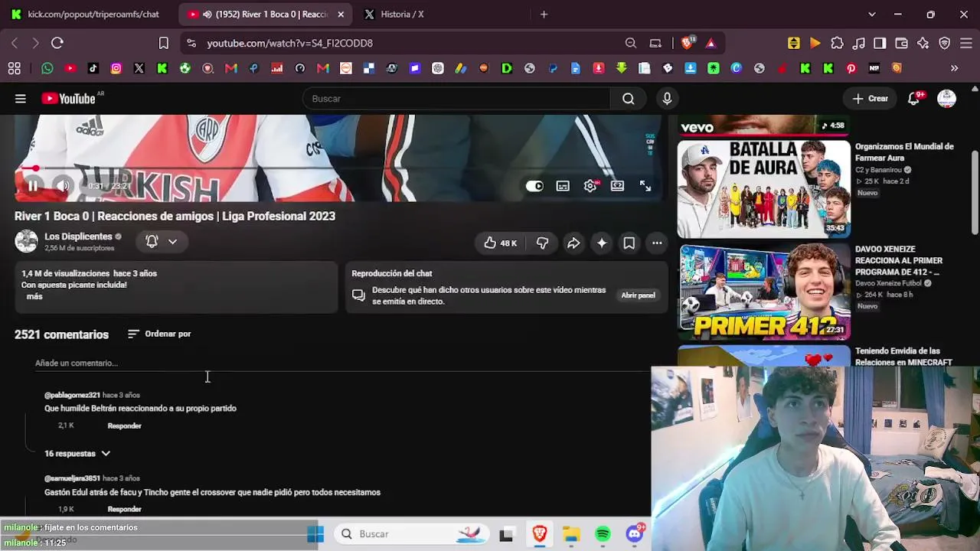980x551 pixels.
Task: Open the Los Displicentes channel name link
Action: pyautogui.click(x=78, y=236)
